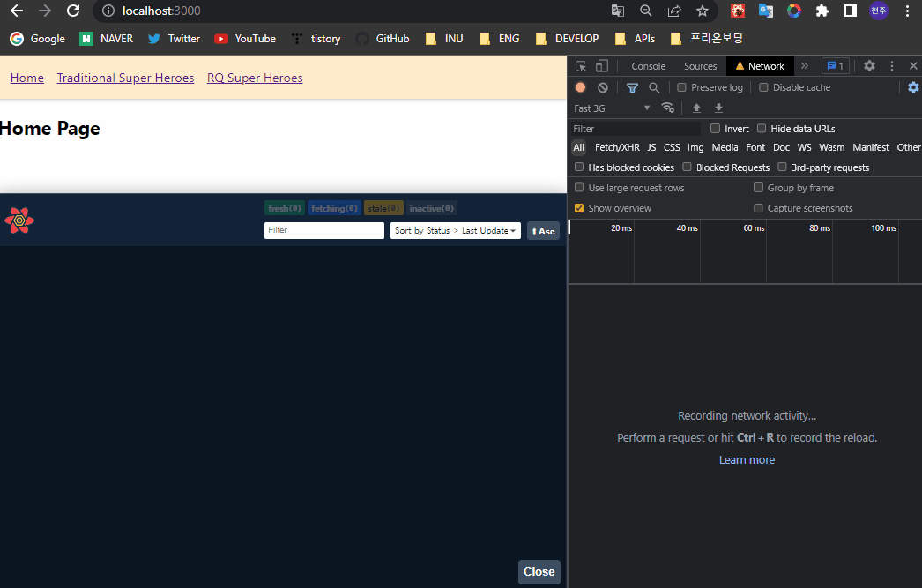This screenshot has width=922, height=588.
Task: Open the Extensions puzzle piece menu
Action: pyautogui.click(x=822, y=11)
